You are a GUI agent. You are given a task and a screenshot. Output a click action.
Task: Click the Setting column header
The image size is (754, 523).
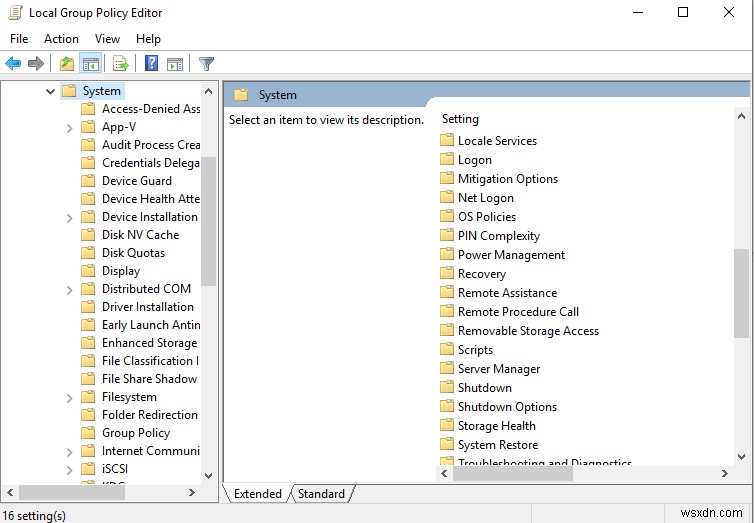(x=460, y=119)
